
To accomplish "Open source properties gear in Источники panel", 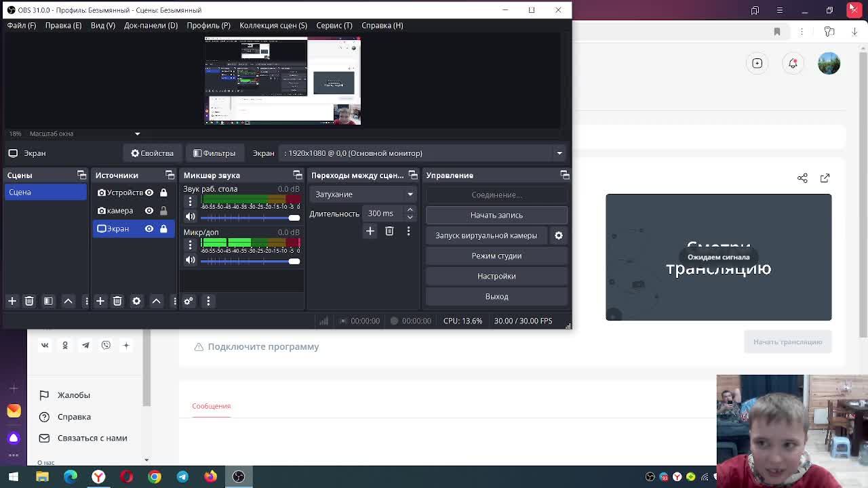I will (136, 301).
